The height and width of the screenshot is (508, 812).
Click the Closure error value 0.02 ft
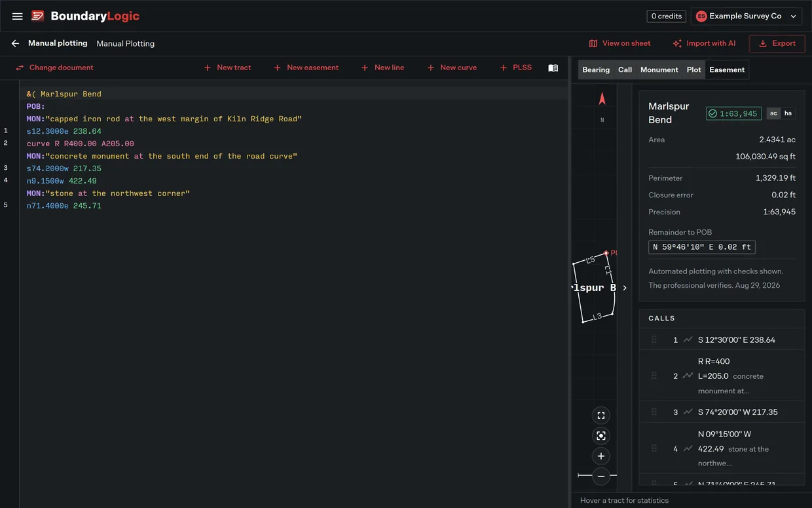tap(783, 195)
